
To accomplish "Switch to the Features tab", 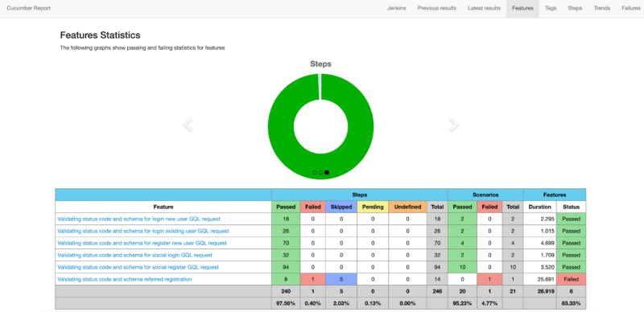I will 522,8.
